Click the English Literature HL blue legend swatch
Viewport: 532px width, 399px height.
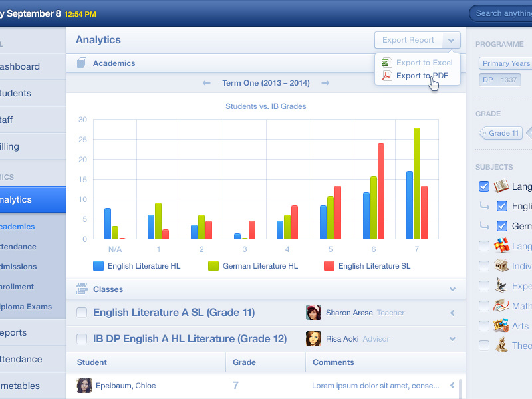click(x=98, y=266)
